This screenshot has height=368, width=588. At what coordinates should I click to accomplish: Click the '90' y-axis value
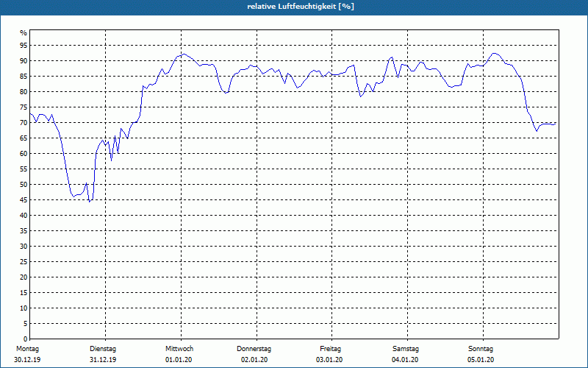[24, 61]
